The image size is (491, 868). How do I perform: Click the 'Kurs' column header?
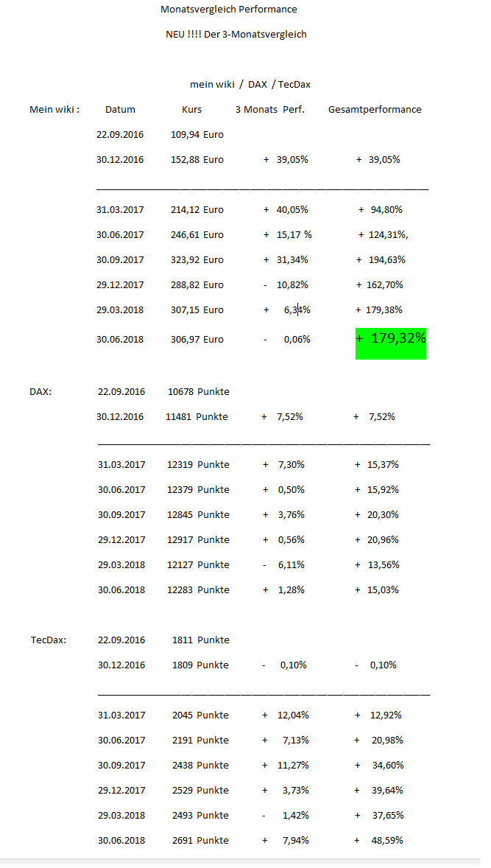(191, 110)
